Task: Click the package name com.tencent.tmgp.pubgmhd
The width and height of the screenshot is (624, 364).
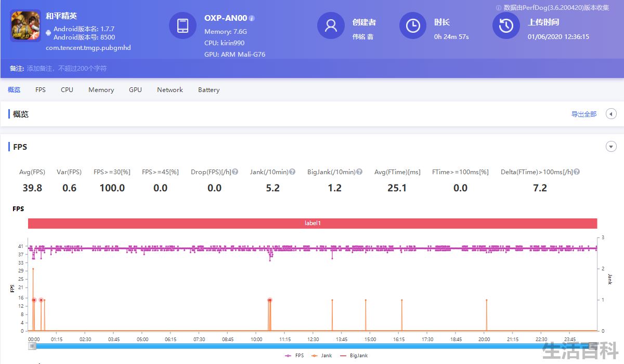Action: pyautogui.click(x=88, y=48)
